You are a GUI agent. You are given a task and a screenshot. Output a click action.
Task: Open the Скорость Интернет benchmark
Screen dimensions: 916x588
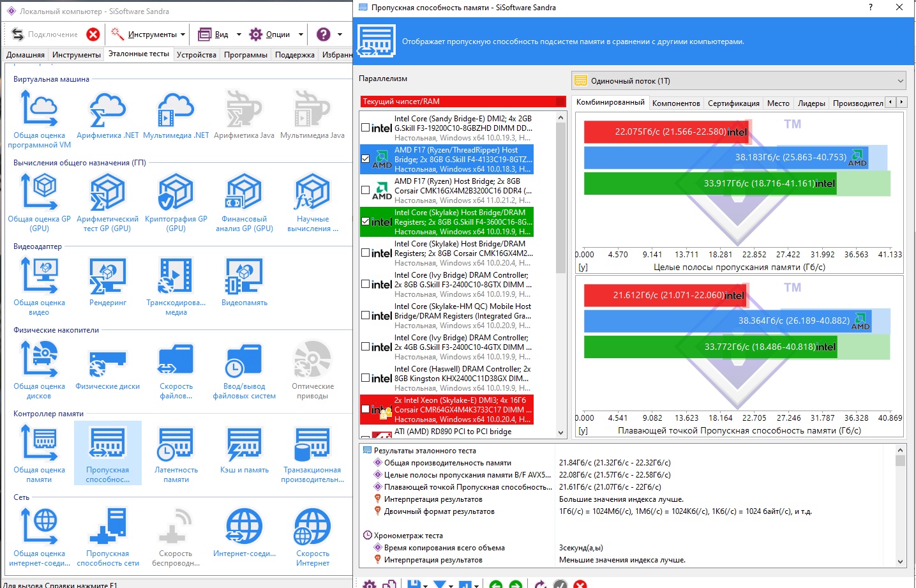click(312, 538)
